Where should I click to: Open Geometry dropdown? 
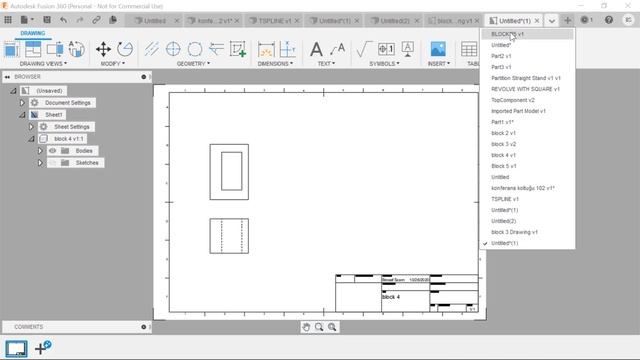pos(193,64)
